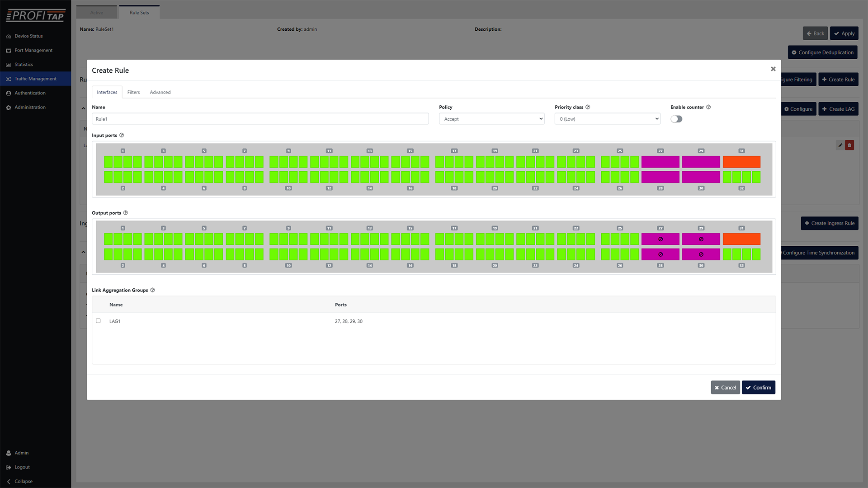
Task: Click the rule Name input field
Action: coord(260,119)
